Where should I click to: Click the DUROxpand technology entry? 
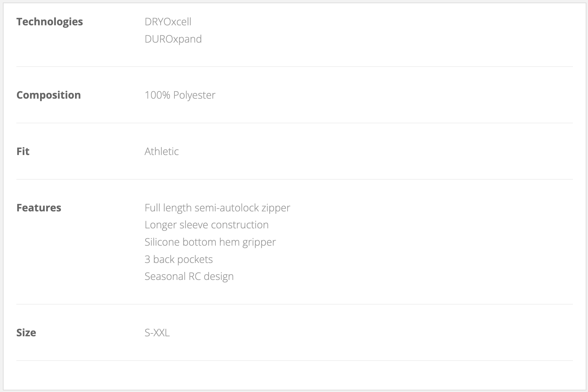(173, 39)
